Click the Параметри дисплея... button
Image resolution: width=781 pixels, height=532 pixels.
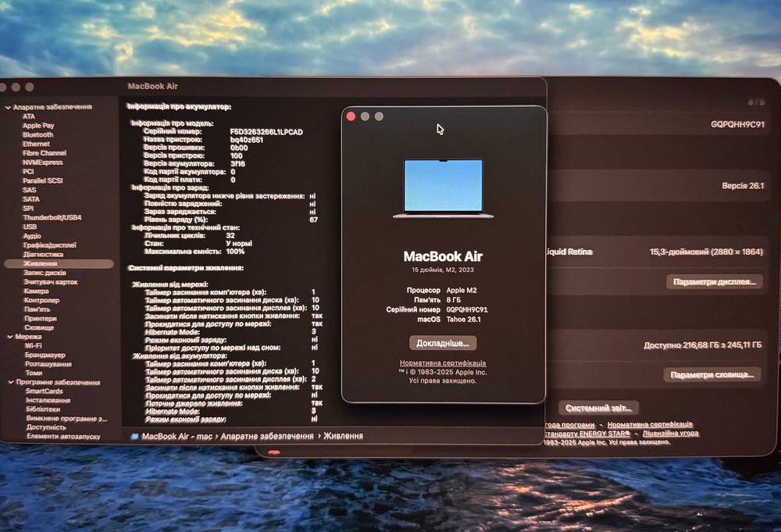[x=715, y=282]
